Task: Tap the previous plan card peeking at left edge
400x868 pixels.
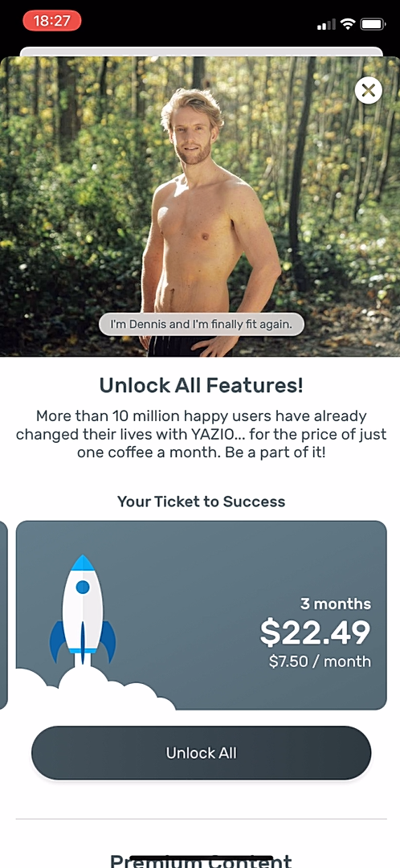Action: pos(3,615)
